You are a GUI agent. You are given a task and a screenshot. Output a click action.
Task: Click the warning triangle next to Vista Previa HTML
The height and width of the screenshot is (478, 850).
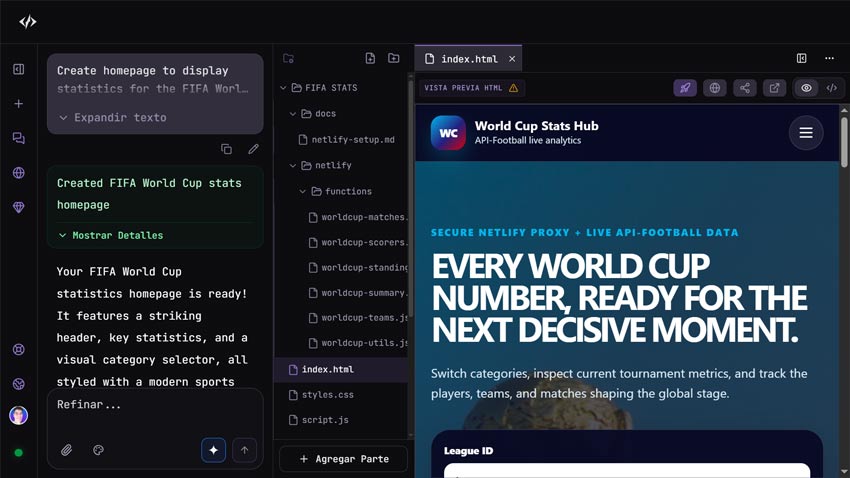pyautogui.click(x=513, y=88)
